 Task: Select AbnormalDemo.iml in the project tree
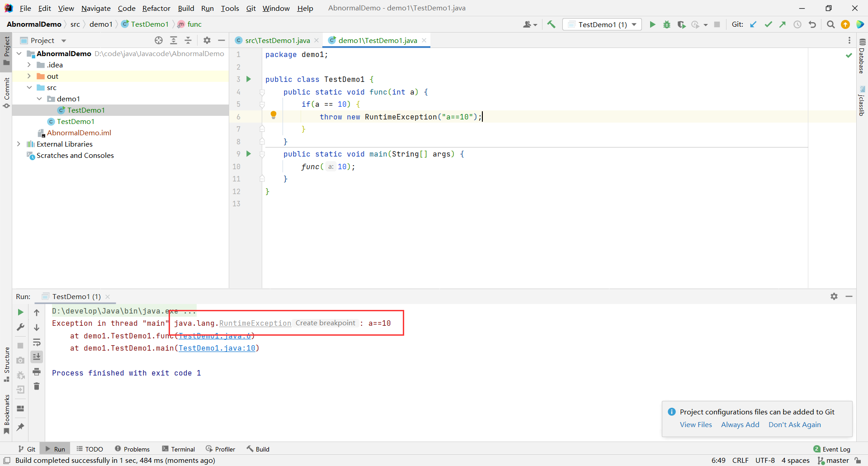[79, 133]
